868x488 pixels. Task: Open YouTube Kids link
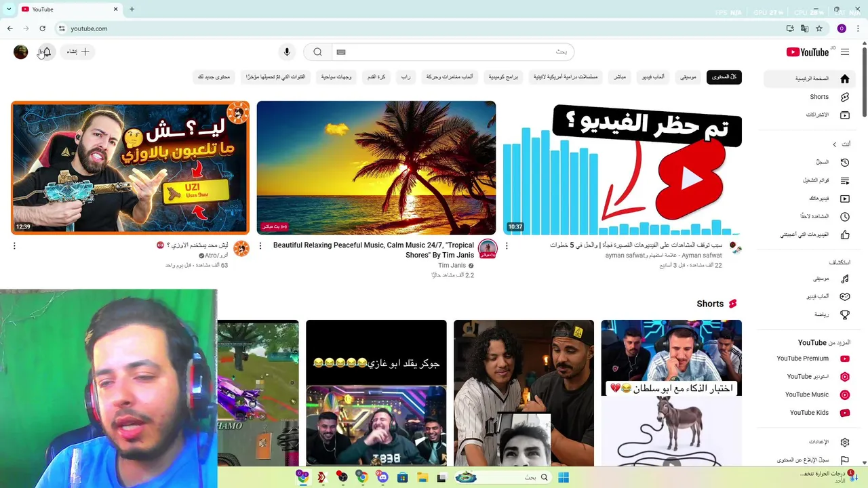click(810, 413)
